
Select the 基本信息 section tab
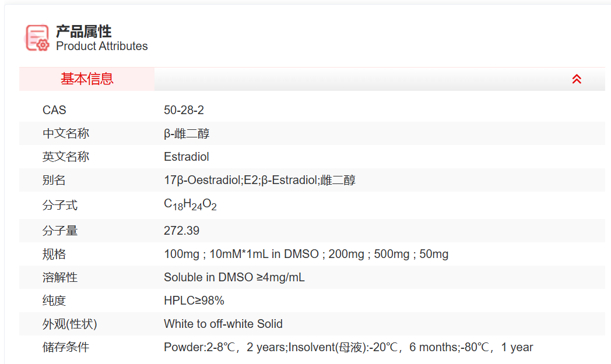click(x=87, y=79)
